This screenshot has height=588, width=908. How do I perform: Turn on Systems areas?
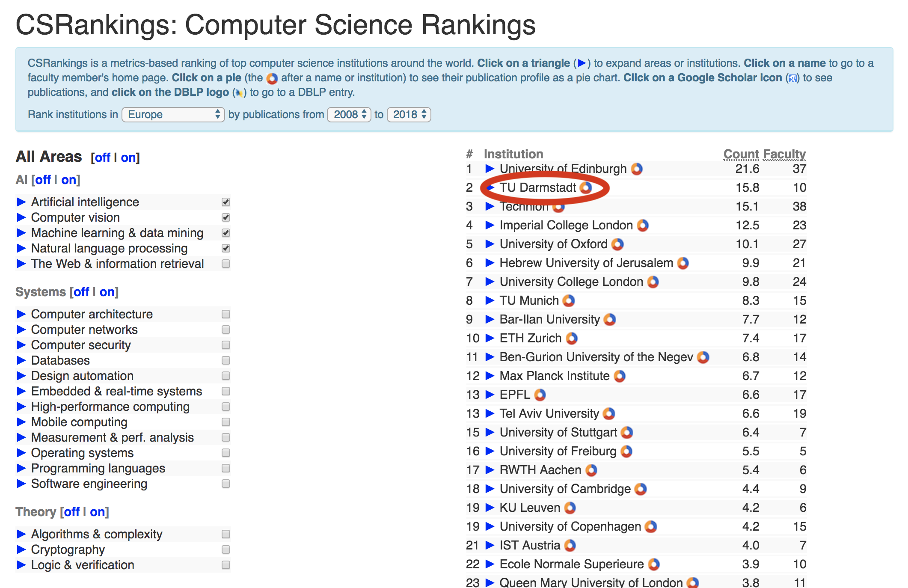pos(107,292)
